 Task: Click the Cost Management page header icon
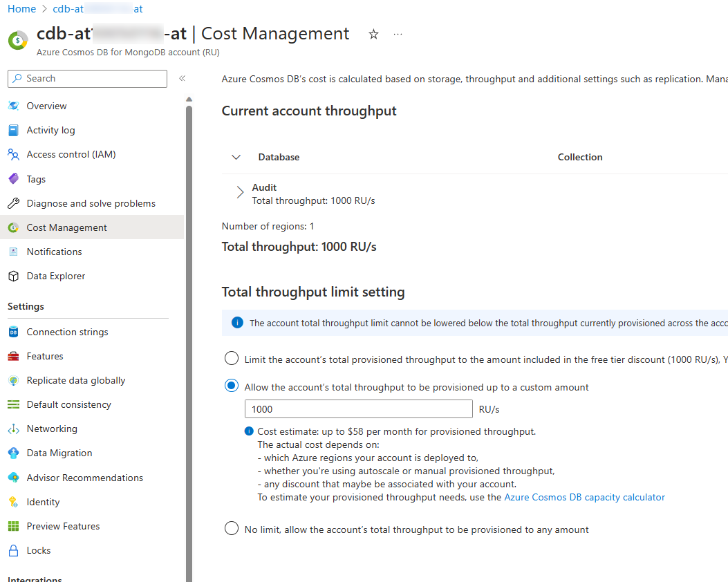pyautogui.click(x=18, y=40)
